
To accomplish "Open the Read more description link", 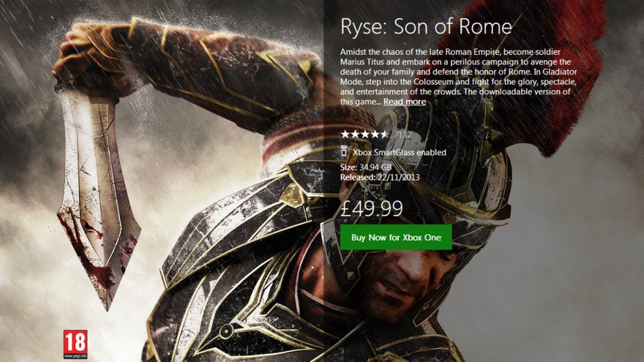I will tap(405, 102).
